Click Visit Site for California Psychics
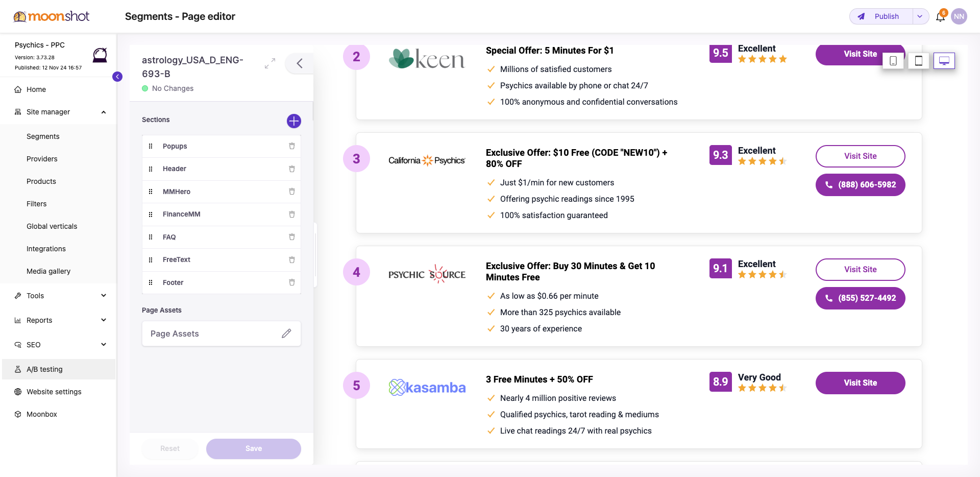The width and height of the screenshot is (980, 477). click(860, 156)
